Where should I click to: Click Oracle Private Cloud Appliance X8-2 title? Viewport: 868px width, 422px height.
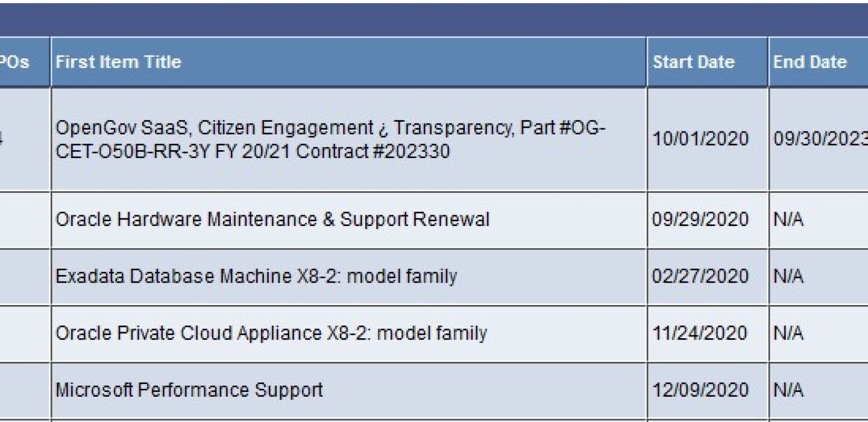[x=271, y=333]
